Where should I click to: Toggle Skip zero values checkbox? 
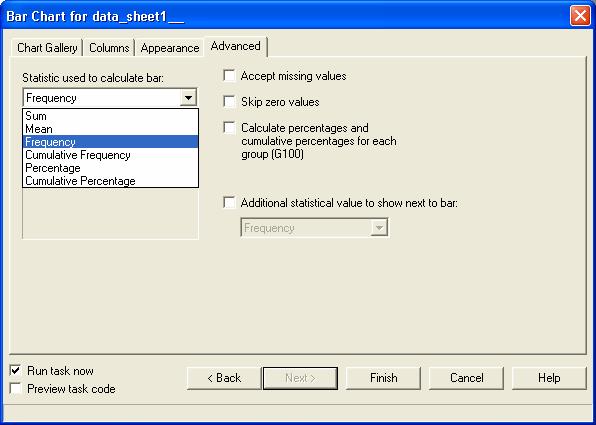pos(229,101)
